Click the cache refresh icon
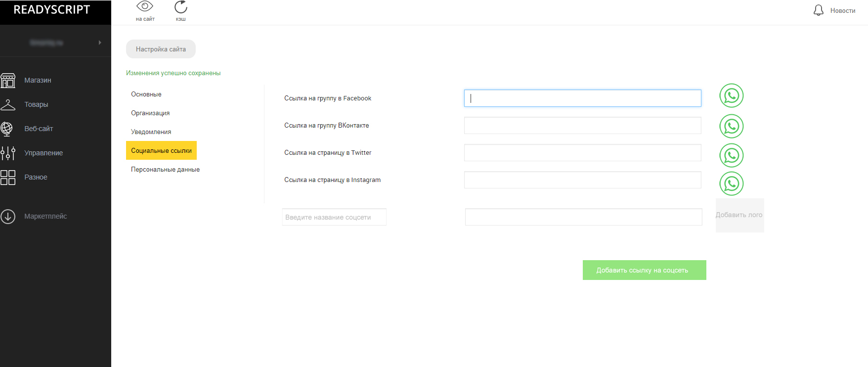Viewport: 868px width, 367px height. click(181, 7)
